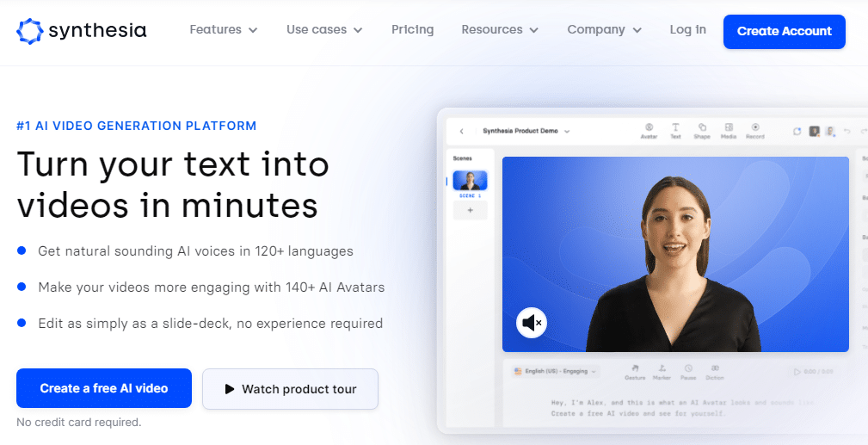868x445 pixels.
Task: Select the Avatar tool in the editor
Action: 649,130
